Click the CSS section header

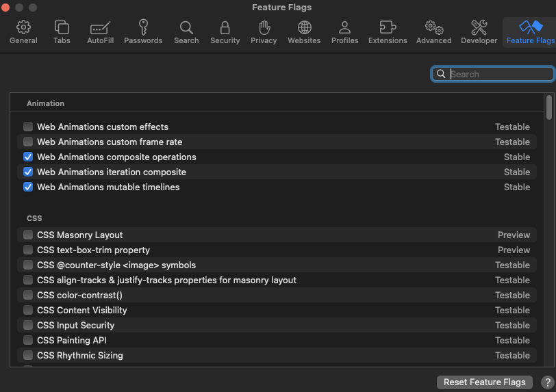click(x=34, y=218)
